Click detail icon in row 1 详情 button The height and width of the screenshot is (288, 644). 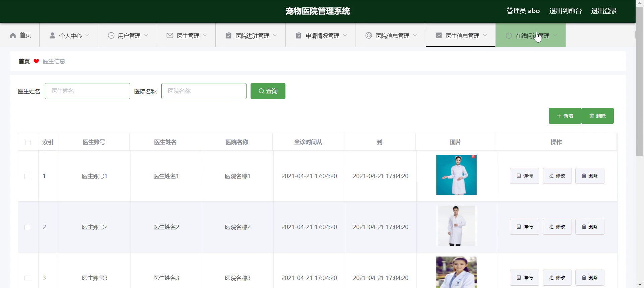click(x=519, y=176)
